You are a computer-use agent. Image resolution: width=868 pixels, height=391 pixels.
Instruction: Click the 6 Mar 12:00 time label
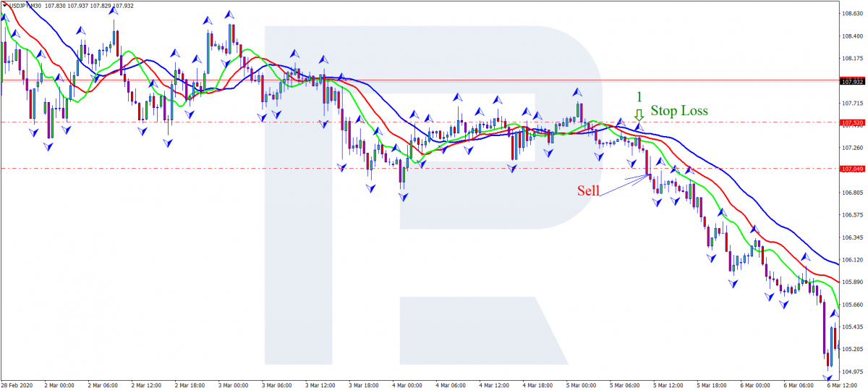point(843,386)
